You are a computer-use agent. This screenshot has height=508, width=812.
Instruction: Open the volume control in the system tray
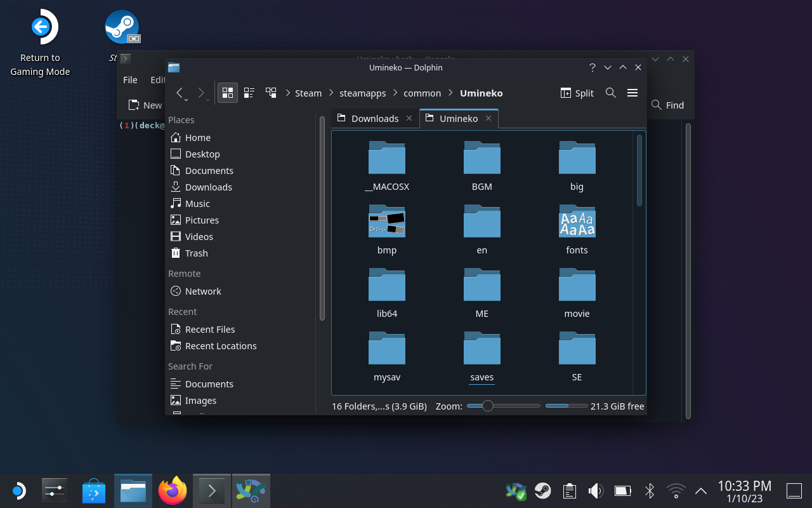point(596,491)
